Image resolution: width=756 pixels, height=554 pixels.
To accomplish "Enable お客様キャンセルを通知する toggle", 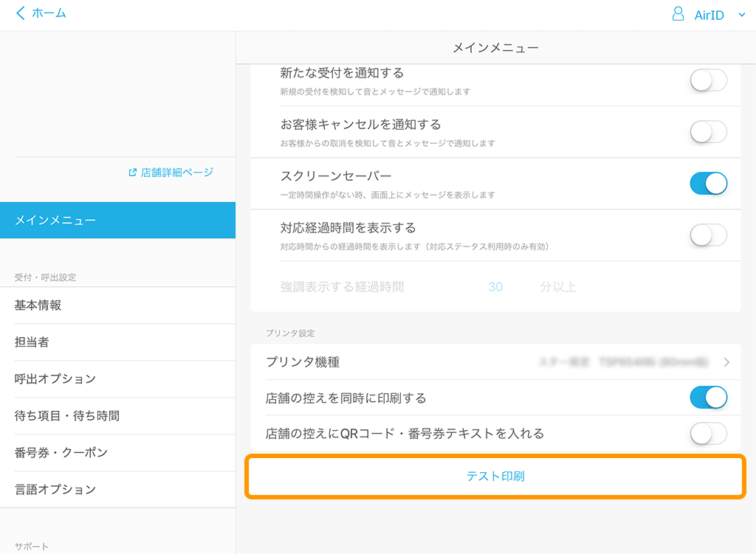I will [708, 132].
